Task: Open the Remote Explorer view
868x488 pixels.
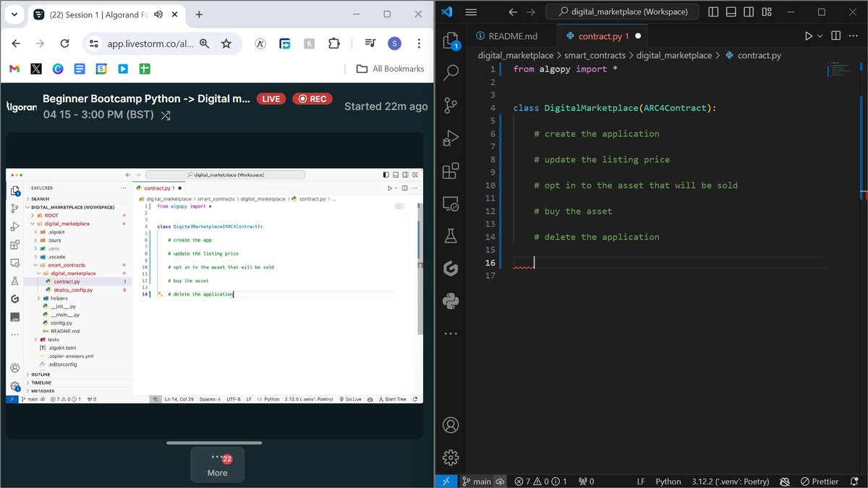Action: coord(450,203)
